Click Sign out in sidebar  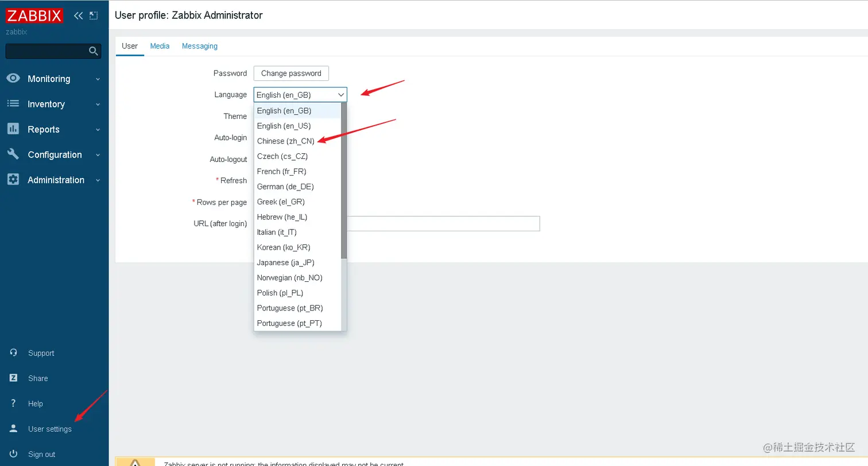(42, 454)
